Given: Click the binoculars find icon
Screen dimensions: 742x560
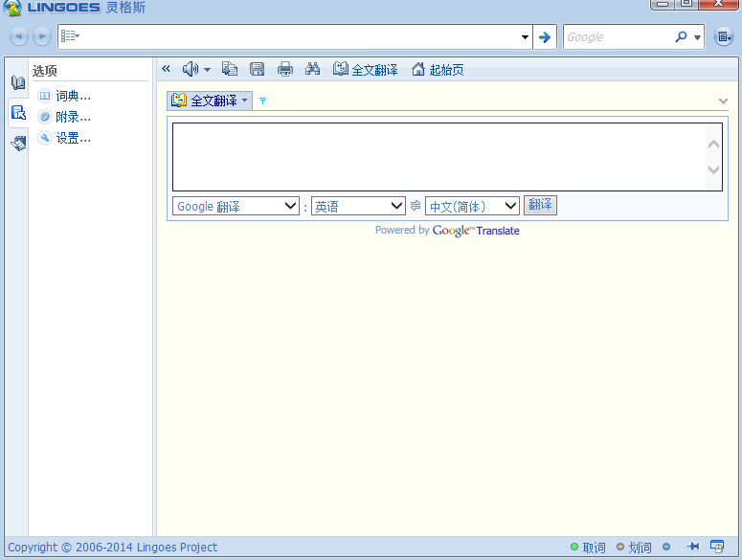Looking at the screenshot, I should pos(312,69).
